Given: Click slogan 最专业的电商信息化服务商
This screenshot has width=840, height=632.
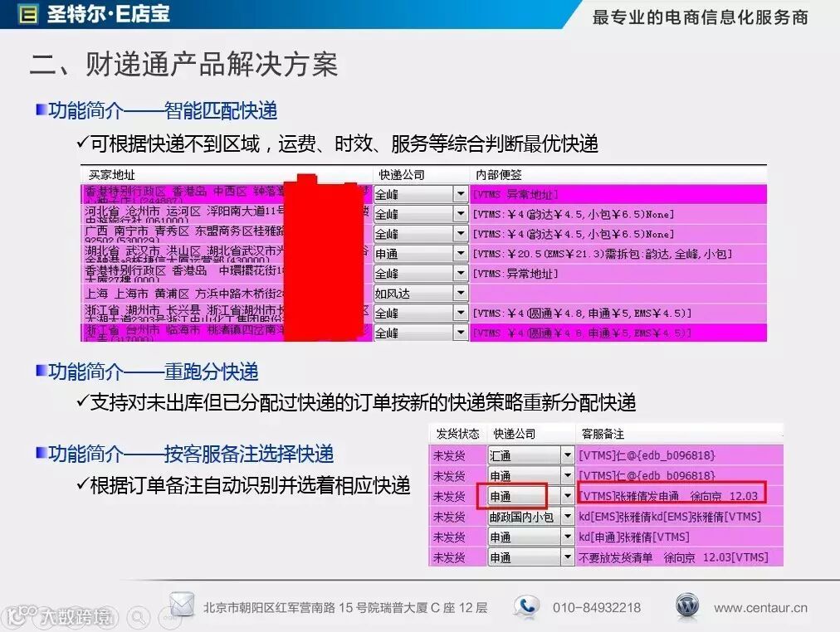Looking at the screenshot, I should tap(701, 17).
